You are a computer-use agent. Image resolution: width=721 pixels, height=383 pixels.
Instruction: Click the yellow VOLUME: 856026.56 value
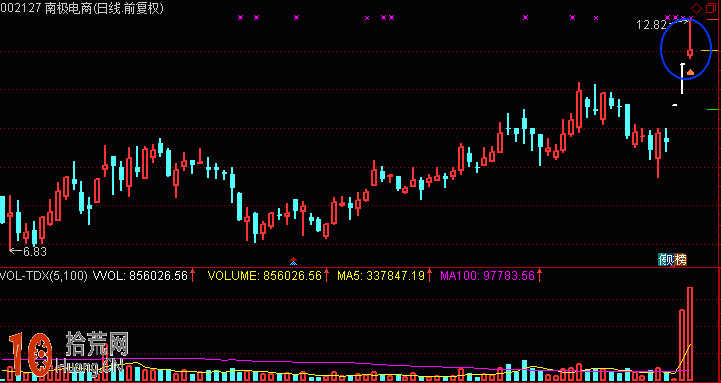[x=264, y=276]
